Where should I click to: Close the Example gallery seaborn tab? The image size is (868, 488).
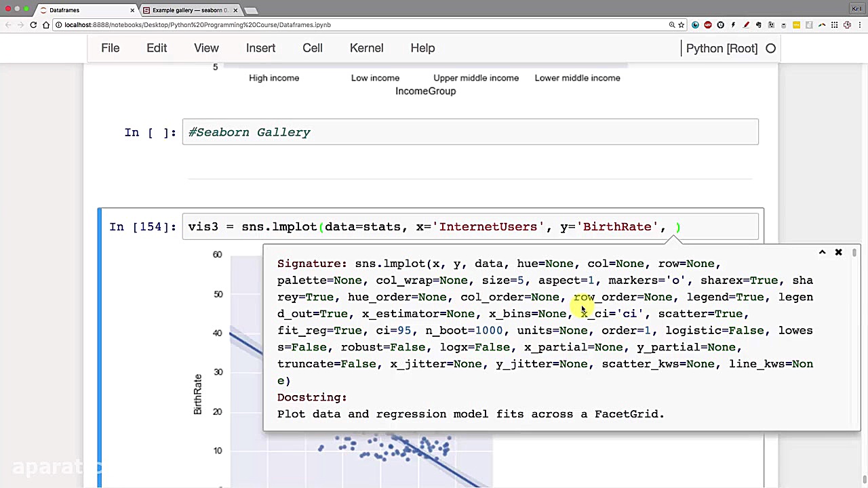coord(236,10)
